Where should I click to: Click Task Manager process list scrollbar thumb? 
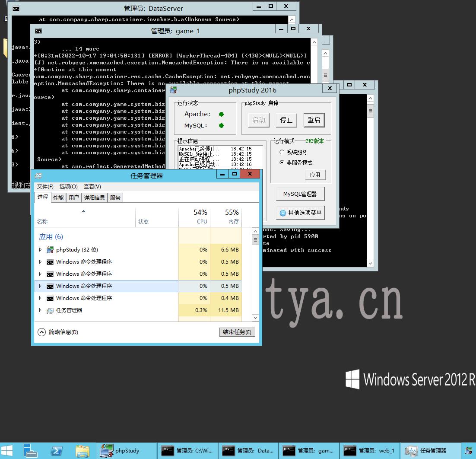coord(256,240)
